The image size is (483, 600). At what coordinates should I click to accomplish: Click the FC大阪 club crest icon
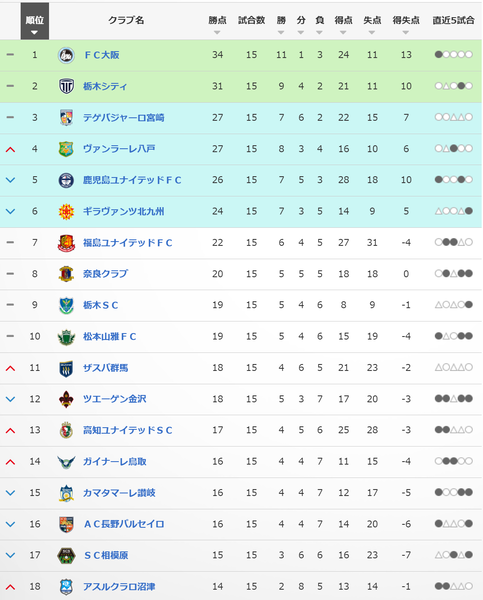[x=66, y=55]
